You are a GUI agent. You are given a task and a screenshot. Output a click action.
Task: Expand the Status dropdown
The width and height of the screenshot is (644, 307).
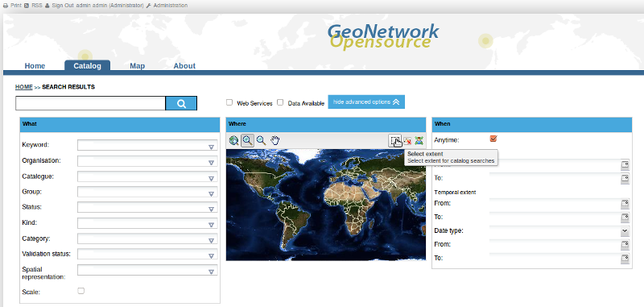tap(211, 210)
